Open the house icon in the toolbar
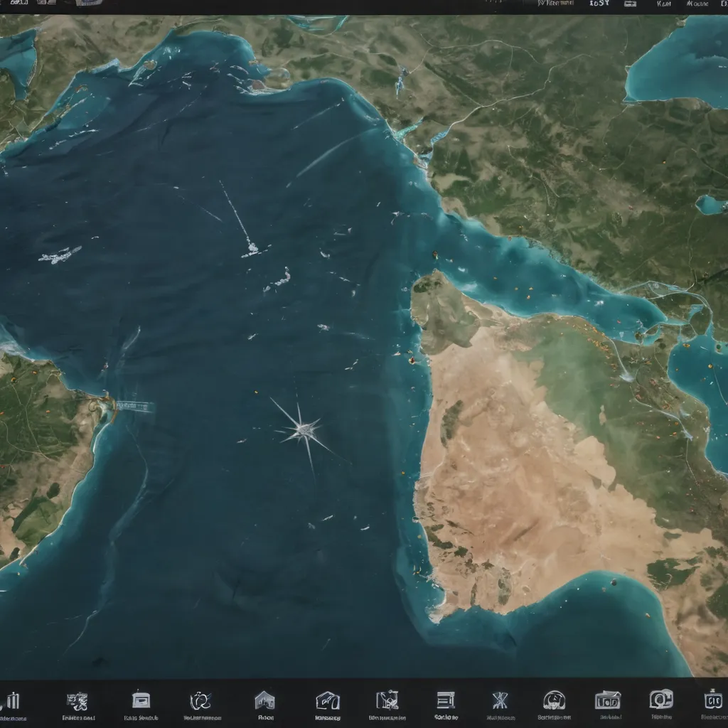Image resolution: width=728 pixels, height=728 pixels. (264, 699)
